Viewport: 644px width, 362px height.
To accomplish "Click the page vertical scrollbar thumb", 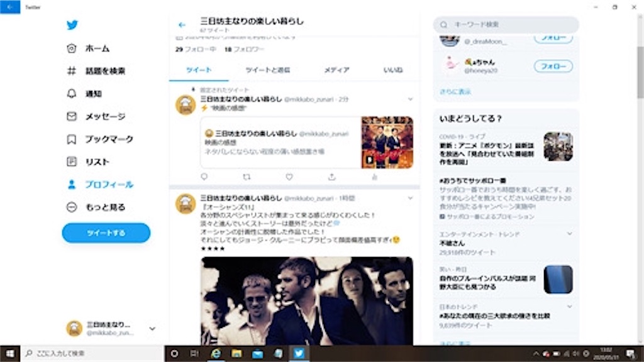I will 640,72.
